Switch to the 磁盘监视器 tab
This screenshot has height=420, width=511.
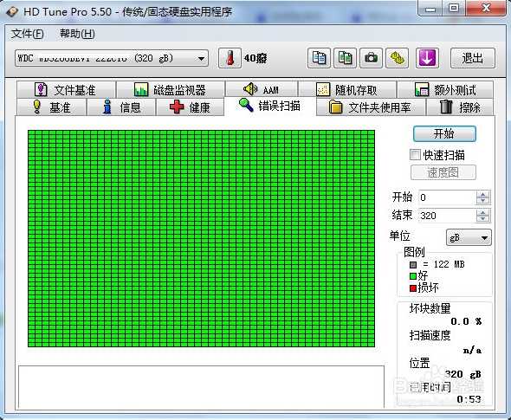(171, 89)
